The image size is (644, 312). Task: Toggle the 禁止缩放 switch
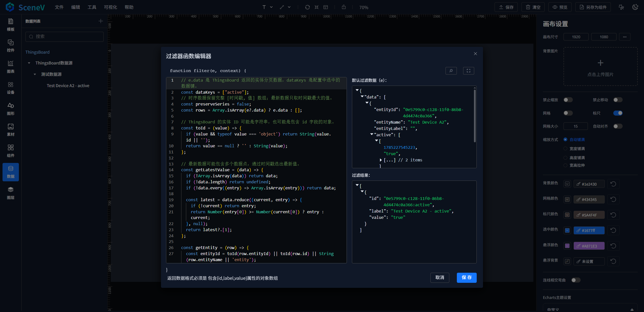pyautogui.click(x=568, y=100)
